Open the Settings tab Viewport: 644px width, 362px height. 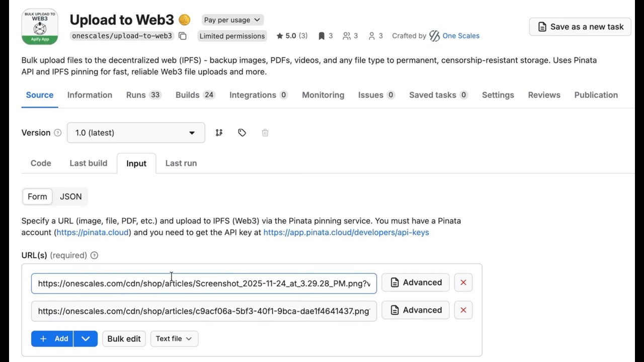tap(498, 95)
